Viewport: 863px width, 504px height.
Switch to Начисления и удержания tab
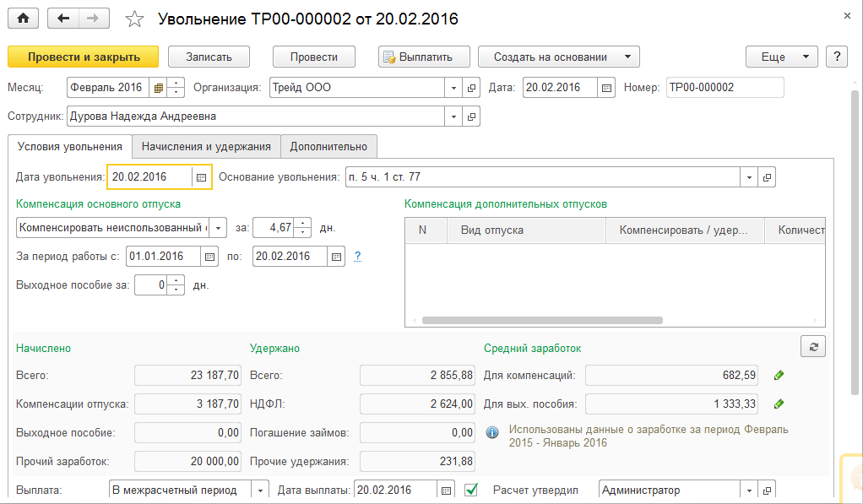coord(206,146)
